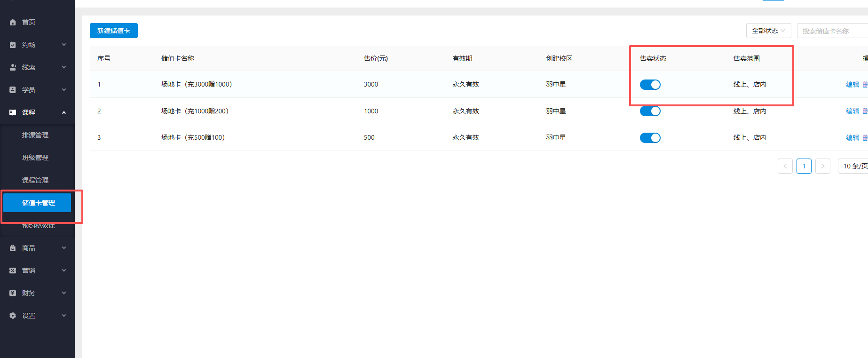Toggle sale status for 场地卡（充3000赠1000）
868x358 pixels.
[x=650, y=85]
